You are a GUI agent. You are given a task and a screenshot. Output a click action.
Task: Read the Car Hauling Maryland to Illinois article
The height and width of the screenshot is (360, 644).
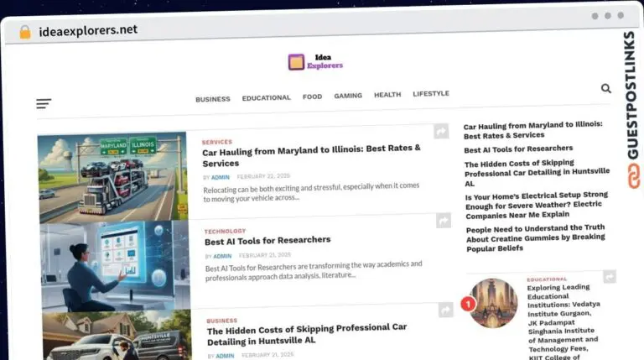coord(311,155)
